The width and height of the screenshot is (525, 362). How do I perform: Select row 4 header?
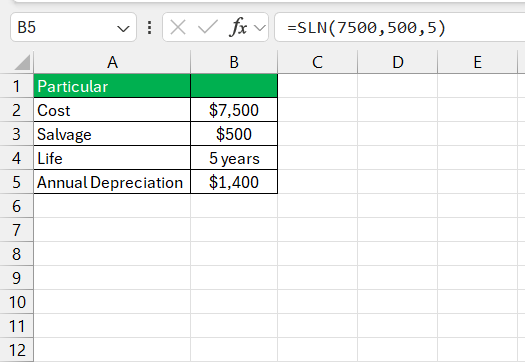pos(17,158)
